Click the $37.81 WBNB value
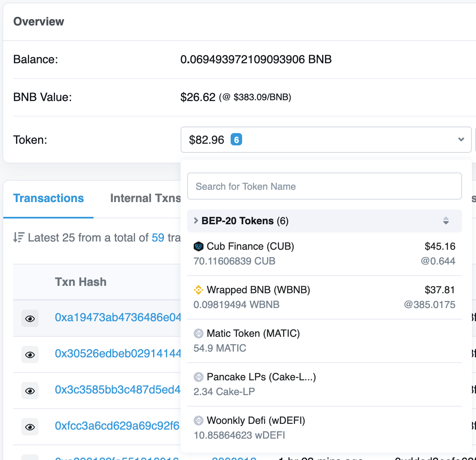 440,290
